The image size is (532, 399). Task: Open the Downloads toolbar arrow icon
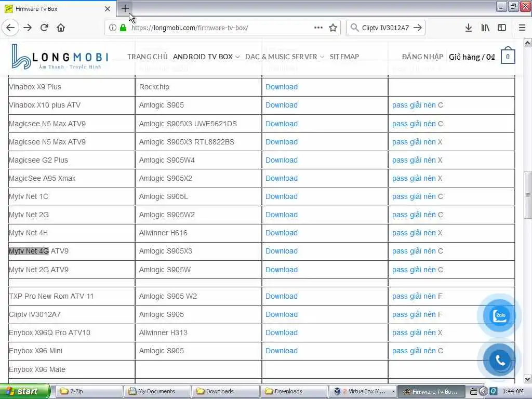click(469, 28)
